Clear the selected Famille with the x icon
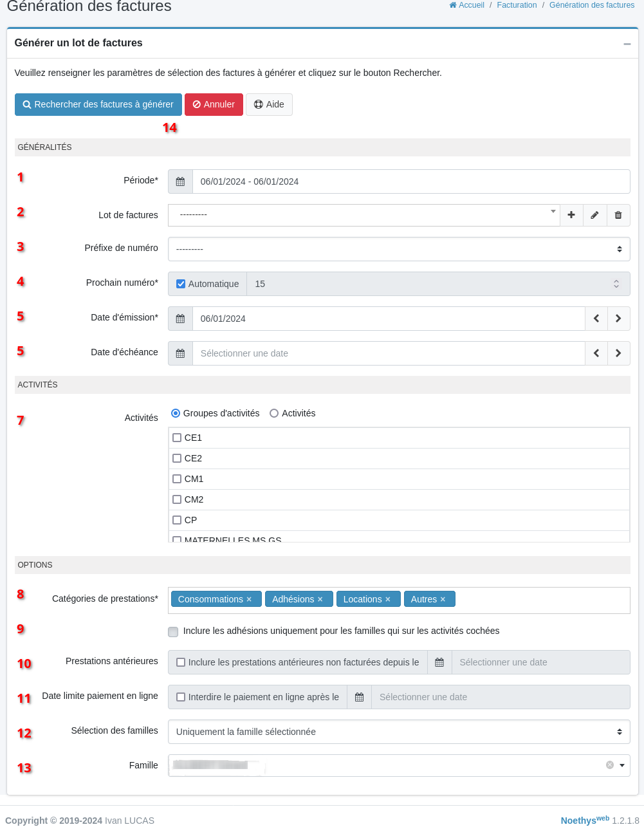The width and height of the screenshot is (644, 836). pos(609,765)
